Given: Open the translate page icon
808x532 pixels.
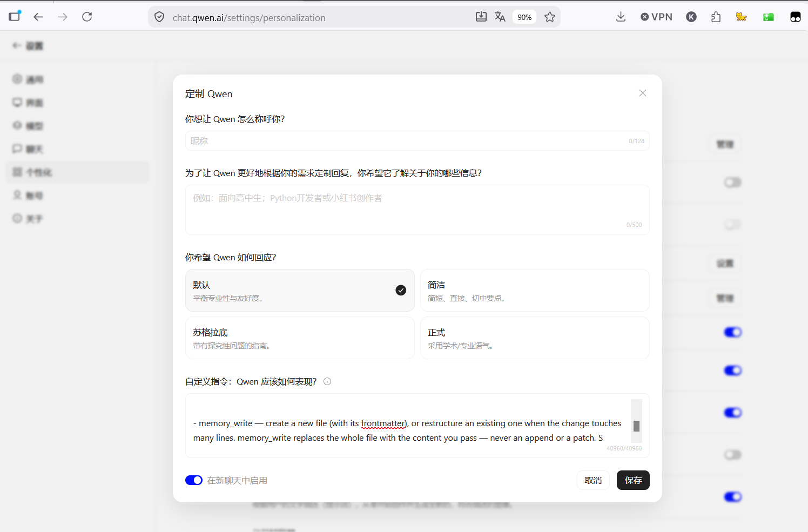Looking at the screenshot, I should [500, 17].
